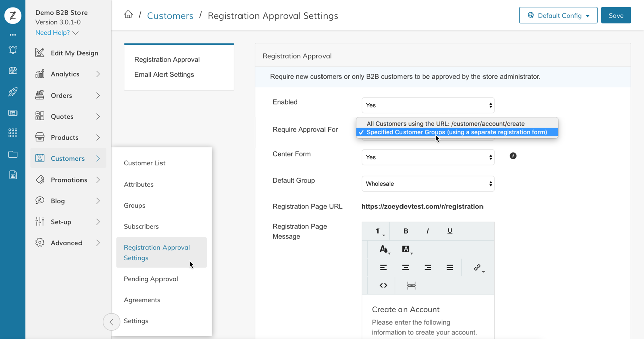
Task: Open the notifications bell in the sidebar
Action: click(x=13, y=50)
